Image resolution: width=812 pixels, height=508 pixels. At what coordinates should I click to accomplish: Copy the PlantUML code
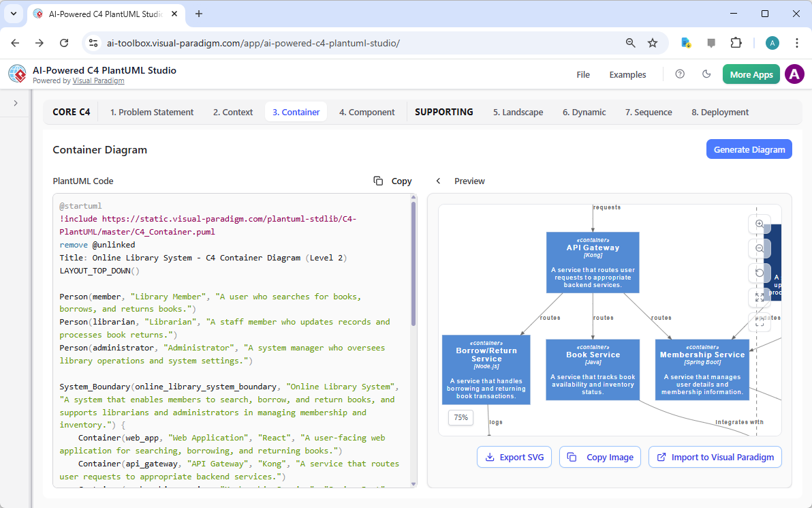coord(392,181)
